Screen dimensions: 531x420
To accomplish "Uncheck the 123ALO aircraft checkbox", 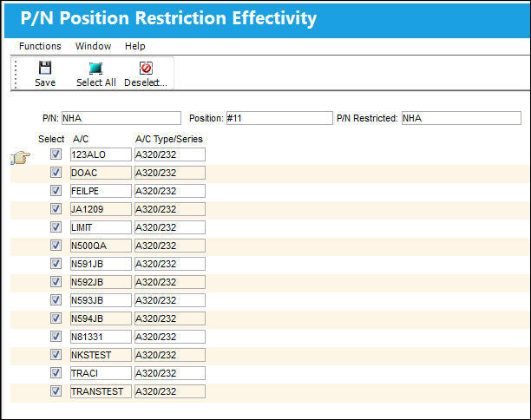I will 56,154.
